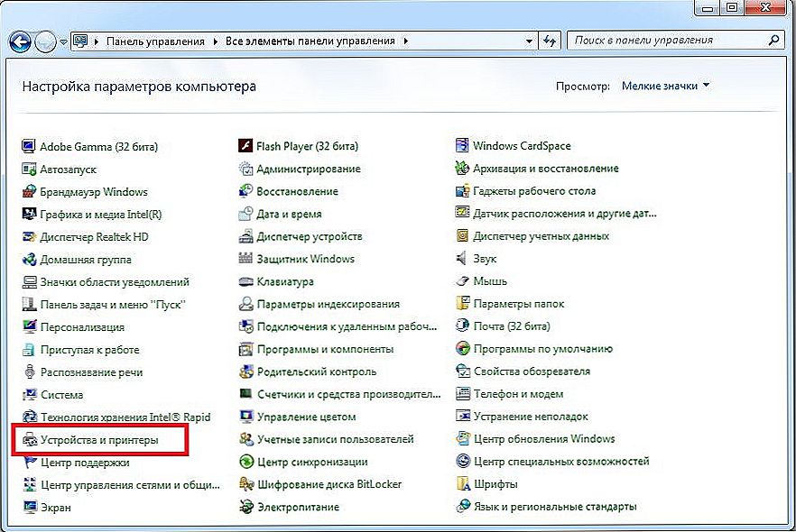Screen dimensions: 796x532
Task: Open the Клавиатура icon
Action: 245,281
